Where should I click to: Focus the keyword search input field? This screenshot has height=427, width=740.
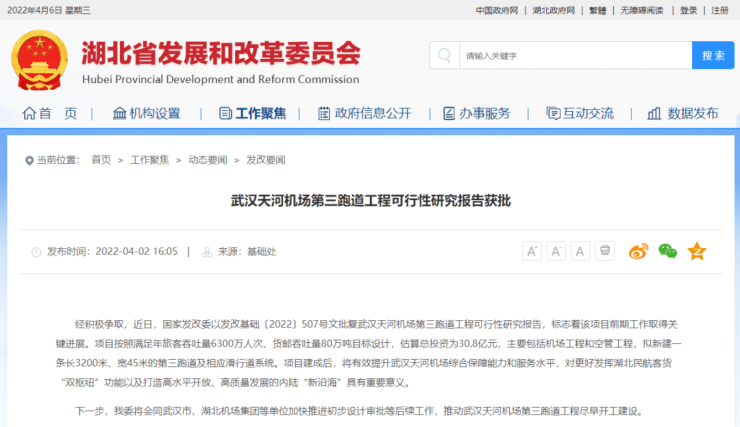(576, 55)
